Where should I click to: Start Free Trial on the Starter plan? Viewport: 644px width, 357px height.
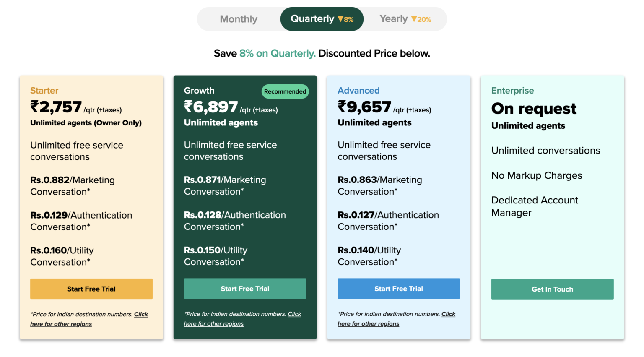91,289
